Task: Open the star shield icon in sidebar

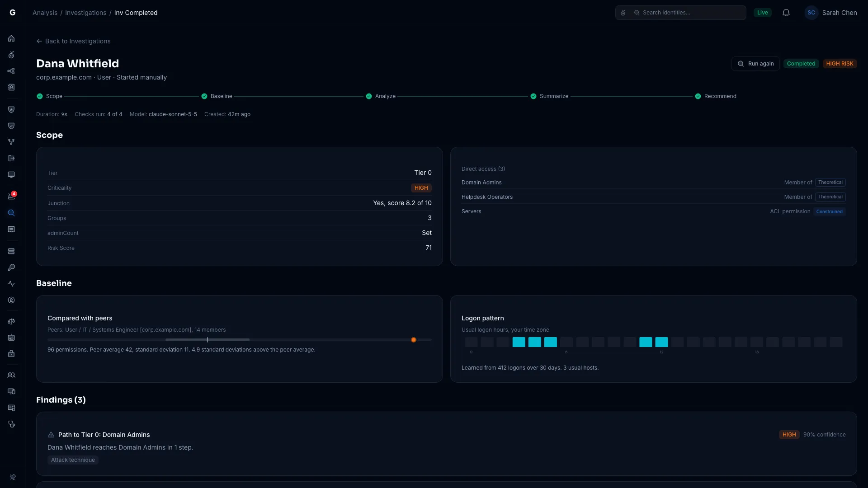Action: pos(11,109)
